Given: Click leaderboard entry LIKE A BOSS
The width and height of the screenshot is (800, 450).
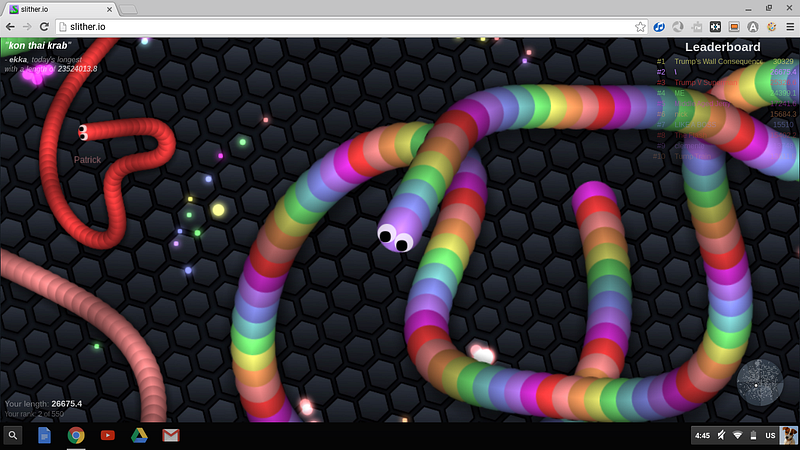Looking at the screenshot, I should [695, 124].
